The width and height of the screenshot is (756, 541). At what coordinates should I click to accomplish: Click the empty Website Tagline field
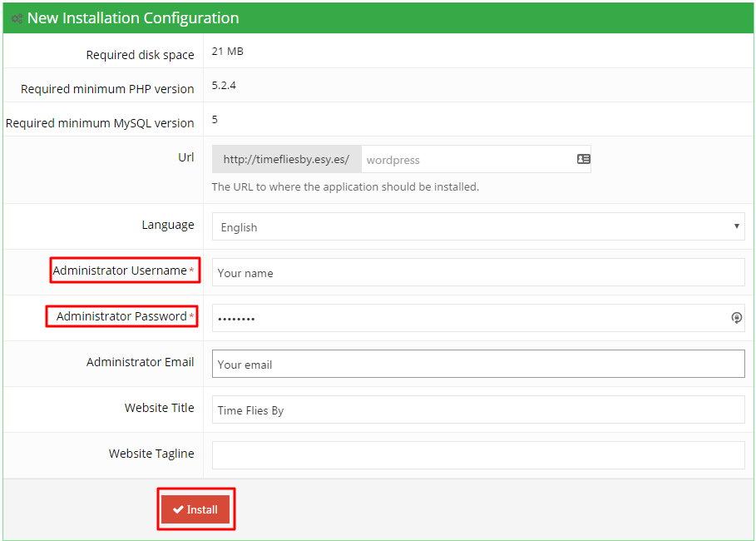pyautogui.click(x=478, y=455)
